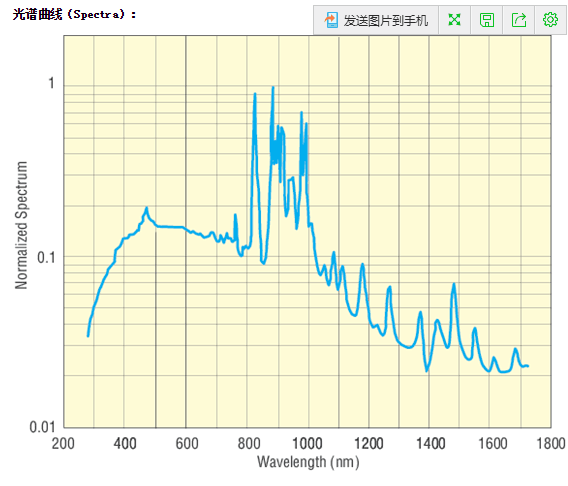The width and height of the screenshot is (568, 486).
Task: Open chart settings with the gear icon
Action: [x=550, y=20]
